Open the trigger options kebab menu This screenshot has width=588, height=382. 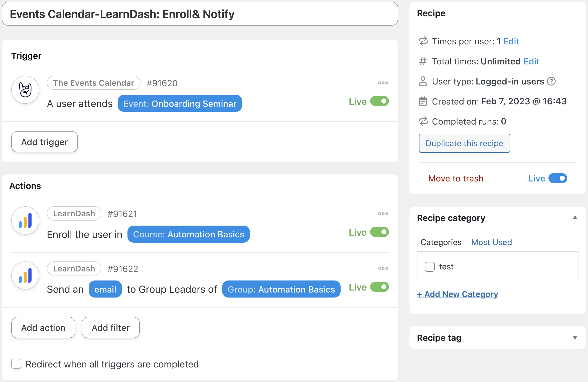[x=383, y=83]
